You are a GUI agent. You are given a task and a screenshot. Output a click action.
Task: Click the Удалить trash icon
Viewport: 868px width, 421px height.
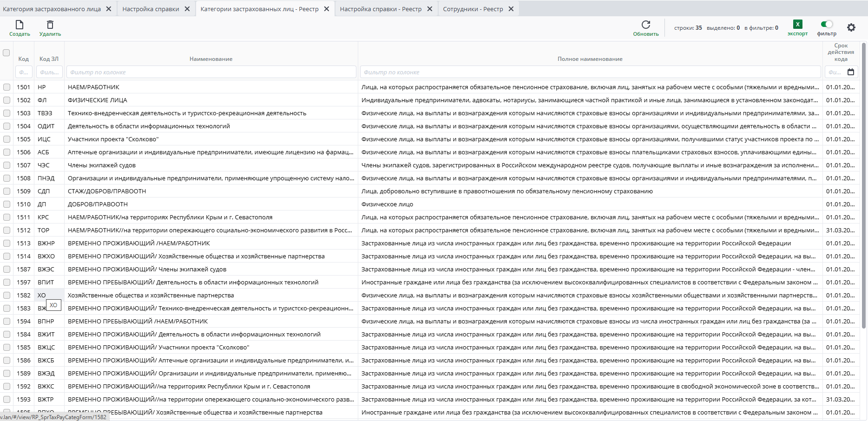tap(50, 25)
